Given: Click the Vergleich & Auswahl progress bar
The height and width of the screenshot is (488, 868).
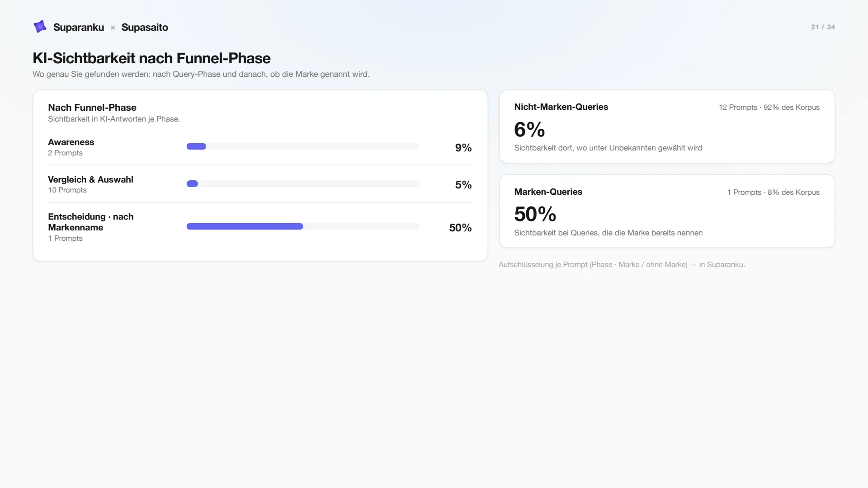Looking at the screenshot, I should point(303,184).
